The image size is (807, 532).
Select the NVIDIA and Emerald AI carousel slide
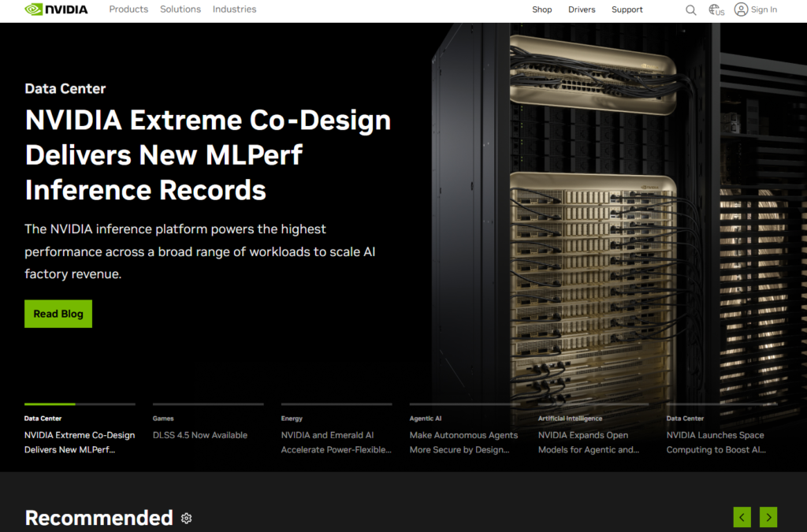pyautogui.click(x=336, y=441)
